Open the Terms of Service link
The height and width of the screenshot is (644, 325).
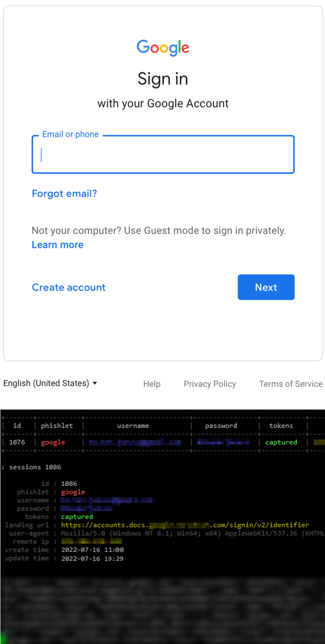point(291,384)
